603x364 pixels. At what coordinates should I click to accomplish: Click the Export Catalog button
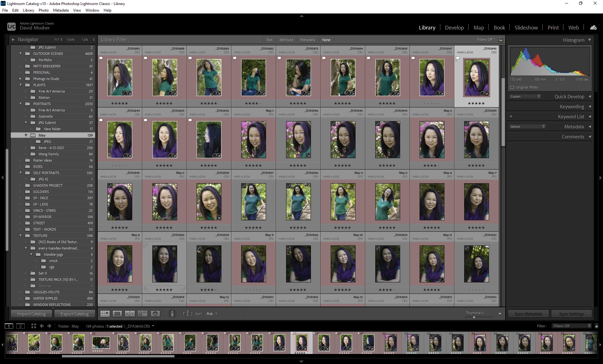(74, 314)
